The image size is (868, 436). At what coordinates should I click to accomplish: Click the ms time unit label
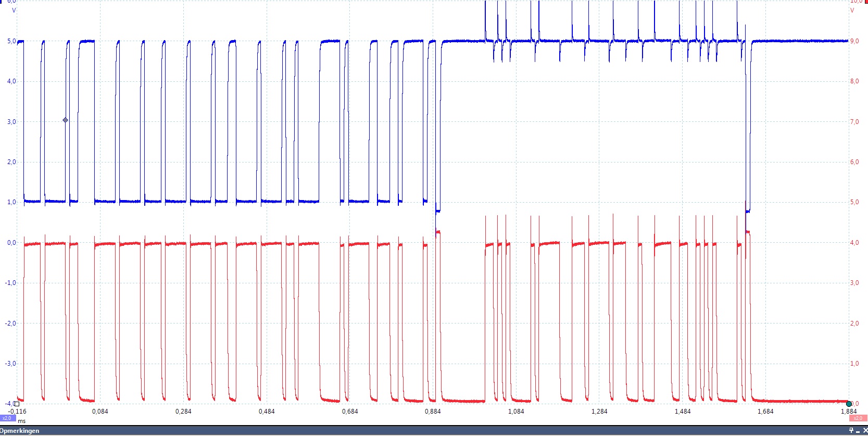point(21,421)
